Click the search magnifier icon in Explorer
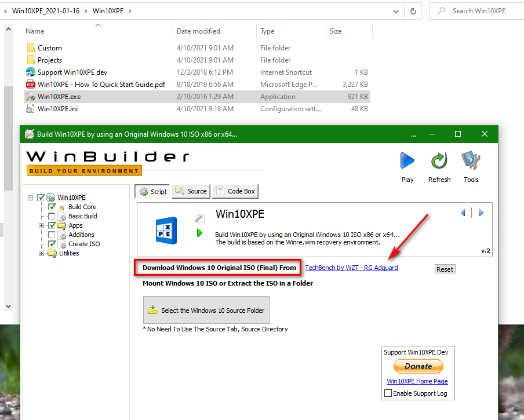 click(x=442, y=11)
